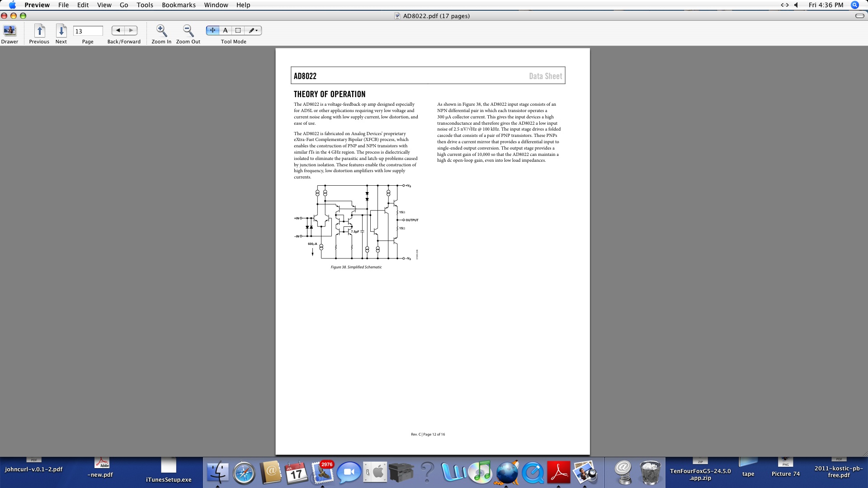
Task: Open the Go menu
Action: [x=124, y=5]
